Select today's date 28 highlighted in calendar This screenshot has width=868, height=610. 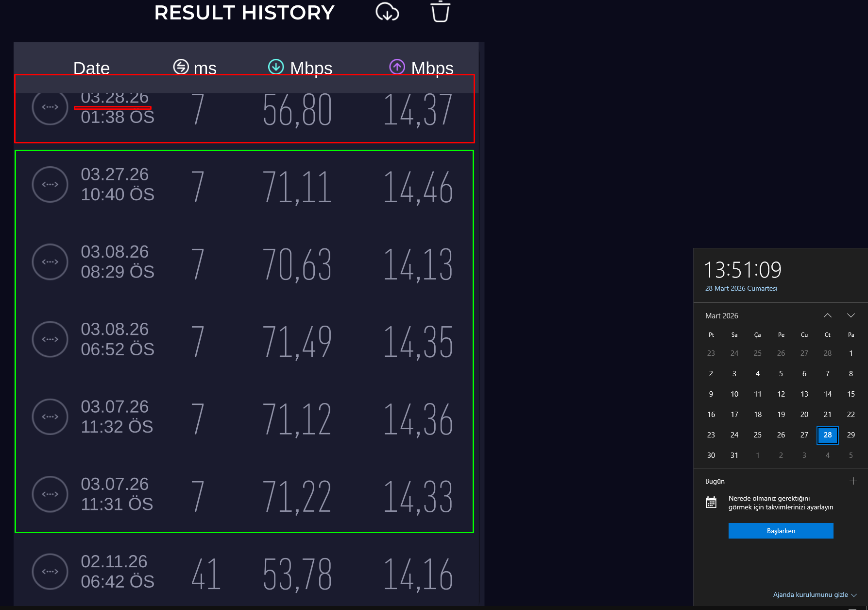[828, 435]
